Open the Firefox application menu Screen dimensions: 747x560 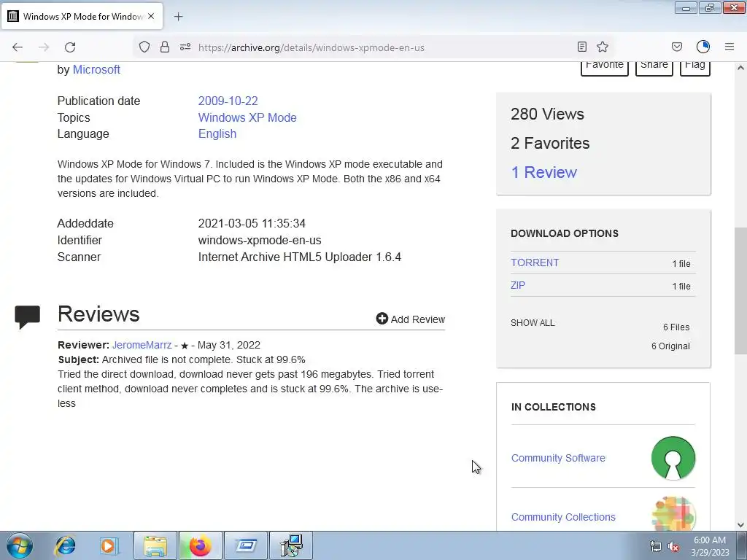[729, 47]
